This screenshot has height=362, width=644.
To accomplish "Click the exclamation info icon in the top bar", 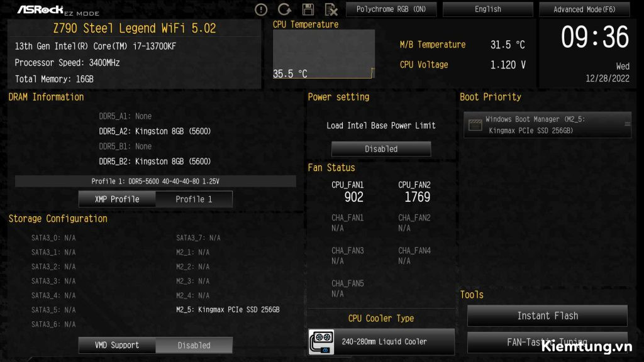I will [261, 9].
